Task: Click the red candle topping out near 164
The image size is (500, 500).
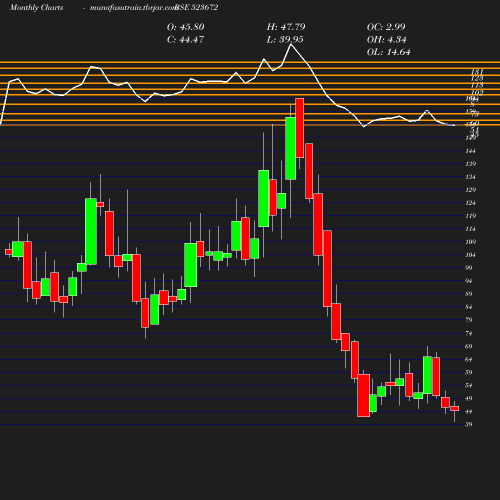Action: [300, 128]
